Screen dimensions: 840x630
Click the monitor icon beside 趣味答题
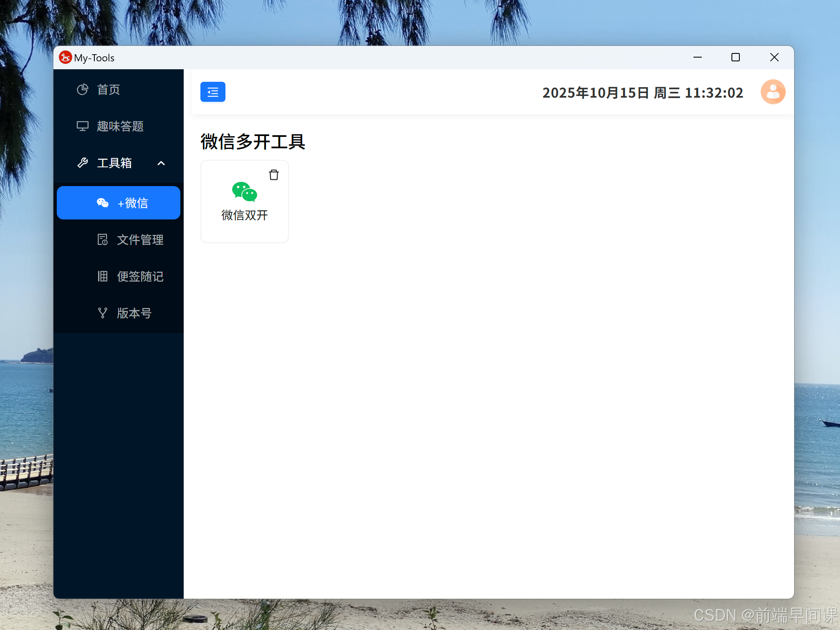pos(83,126)
